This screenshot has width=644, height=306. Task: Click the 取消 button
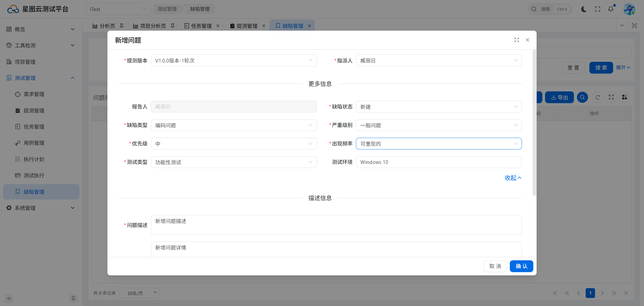point(495,266)
